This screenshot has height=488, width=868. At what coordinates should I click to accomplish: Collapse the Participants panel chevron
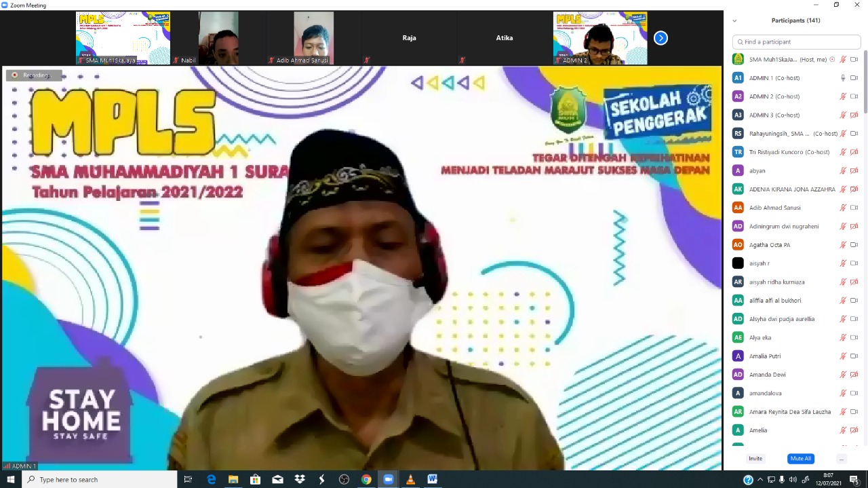pos(734,20)
